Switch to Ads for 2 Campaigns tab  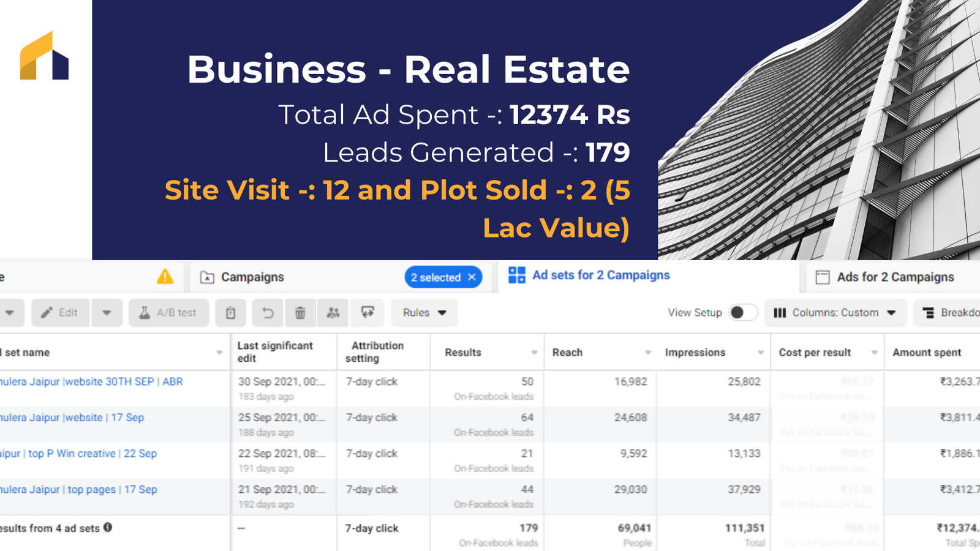(x=894, y=277)
